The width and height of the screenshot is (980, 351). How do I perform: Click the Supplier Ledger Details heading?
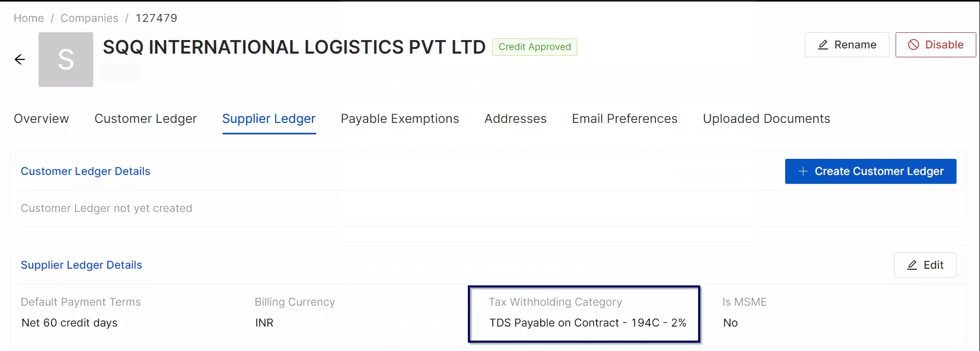point(81,265)
